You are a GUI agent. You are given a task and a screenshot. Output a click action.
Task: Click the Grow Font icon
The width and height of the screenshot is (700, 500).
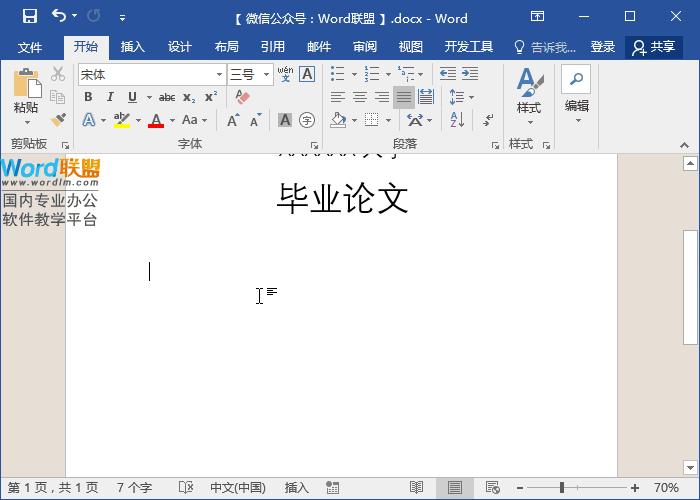tap(233, 120)
